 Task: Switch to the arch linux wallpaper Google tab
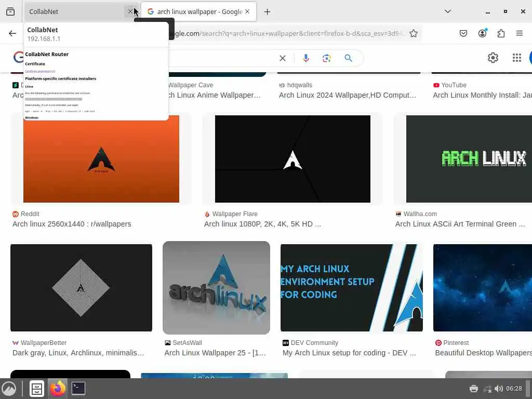point(198,11)
